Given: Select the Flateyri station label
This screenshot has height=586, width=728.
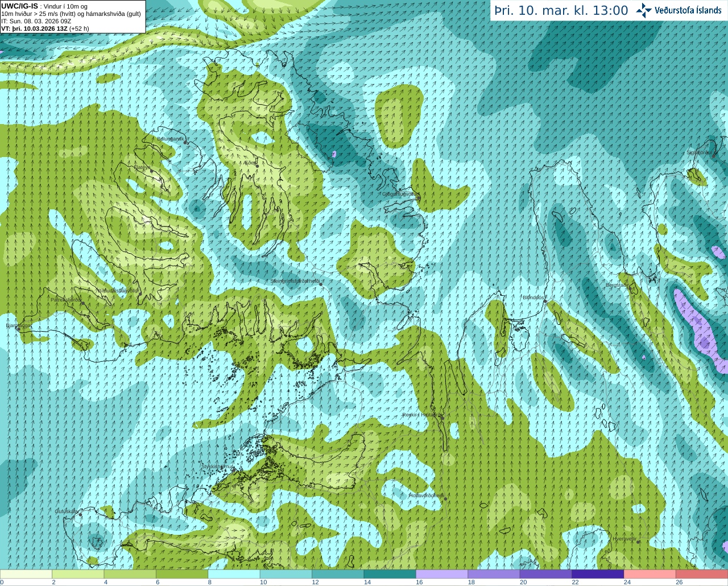Looking at the screenshot, I should (142, 167).
